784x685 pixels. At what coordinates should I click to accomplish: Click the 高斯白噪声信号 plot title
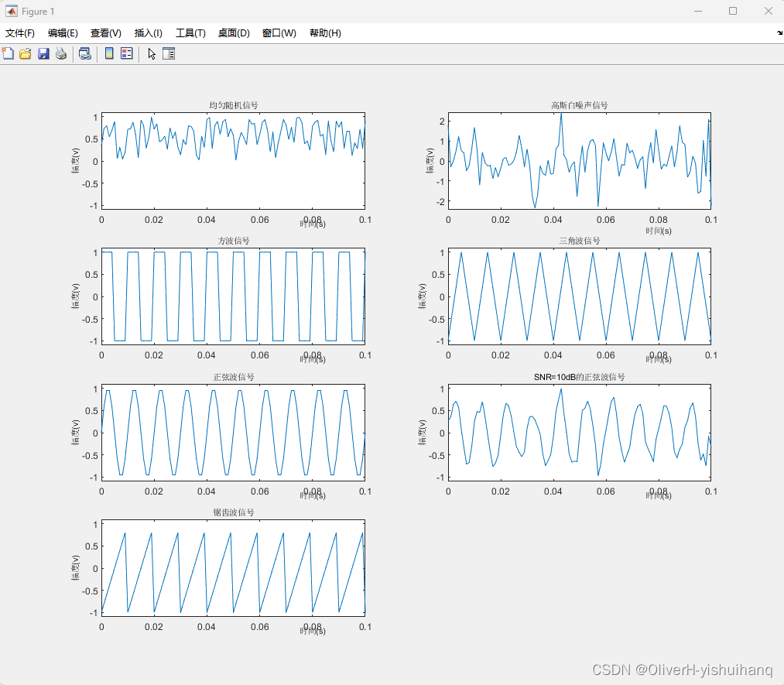coord(580,105)
